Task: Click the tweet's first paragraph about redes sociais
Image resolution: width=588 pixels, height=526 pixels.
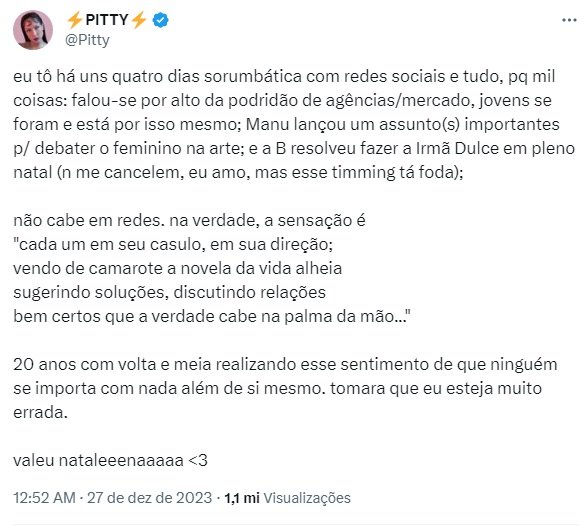Action: coord(294,124)
